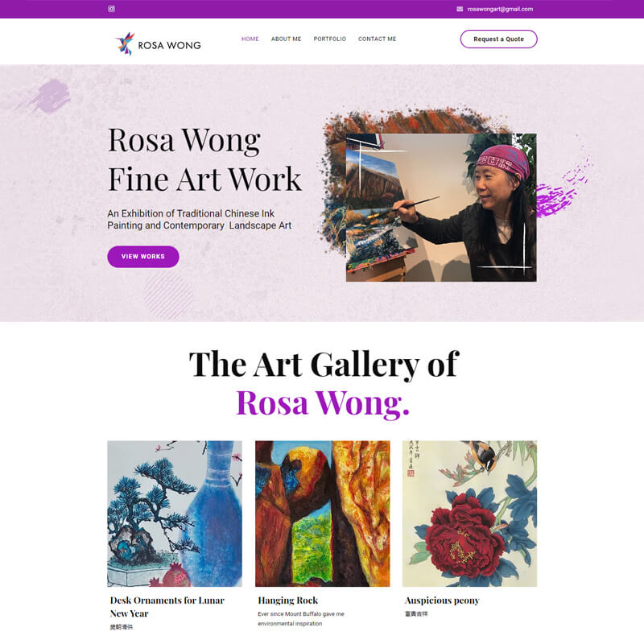Open the blue vase bonsai painting thumbnail
The width and height of the screenshot is (644, 644).
click(175, 514)
